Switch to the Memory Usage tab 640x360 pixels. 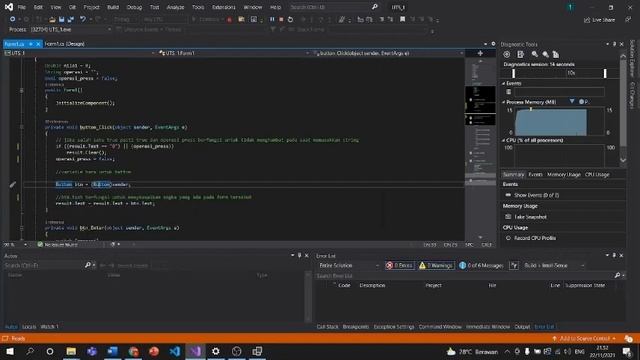click(x=564, y=174)
